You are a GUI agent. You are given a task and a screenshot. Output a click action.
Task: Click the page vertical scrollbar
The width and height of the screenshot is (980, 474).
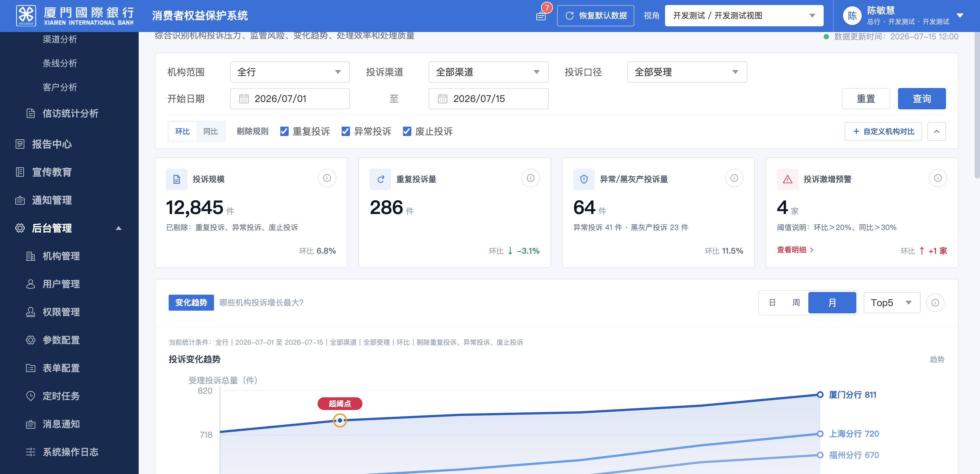point(977,105)
